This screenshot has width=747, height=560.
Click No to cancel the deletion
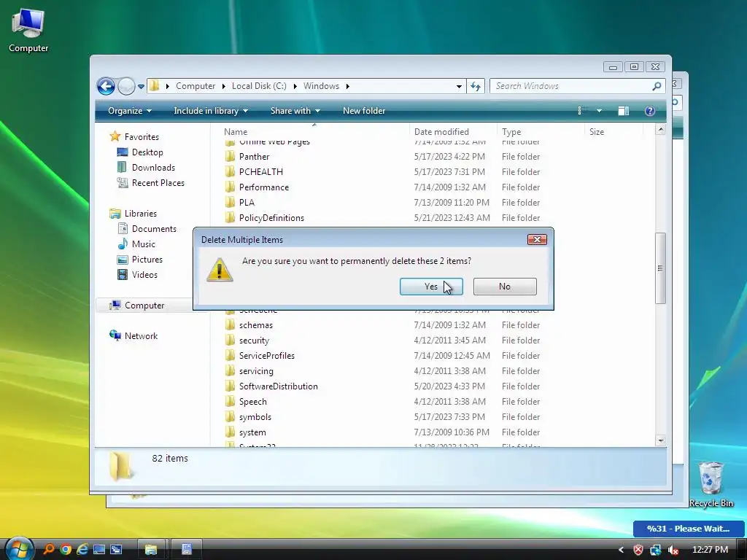tap(505, 286)
